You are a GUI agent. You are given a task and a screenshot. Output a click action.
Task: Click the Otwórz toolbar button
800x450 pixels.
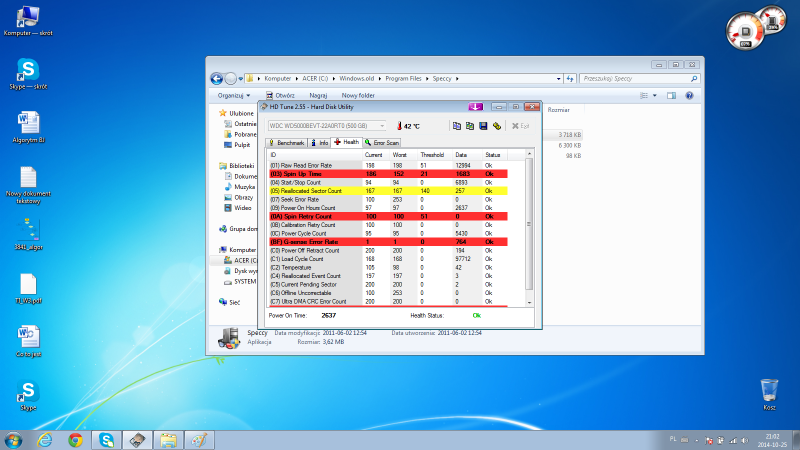[x=280, y=95]
